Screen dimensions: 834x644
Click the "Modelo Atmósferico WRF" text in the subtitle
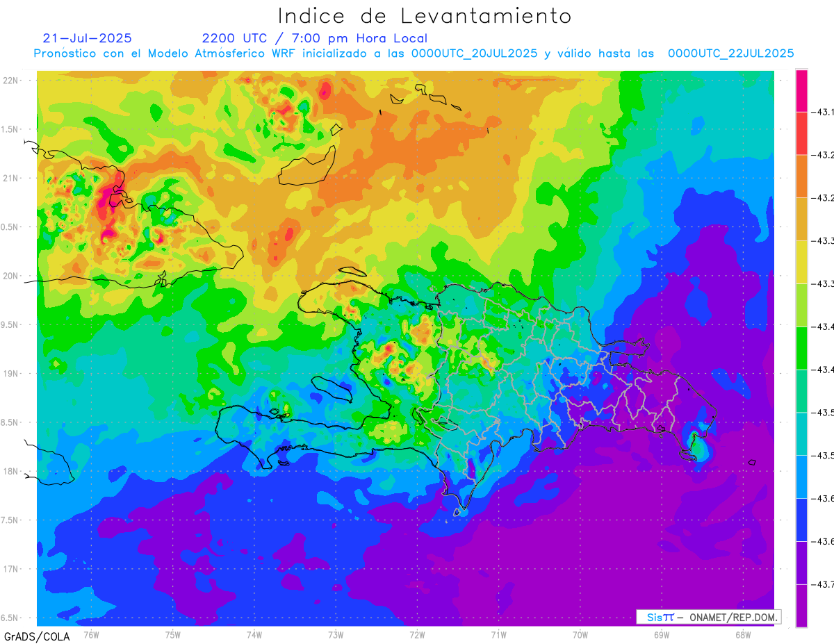222,53
